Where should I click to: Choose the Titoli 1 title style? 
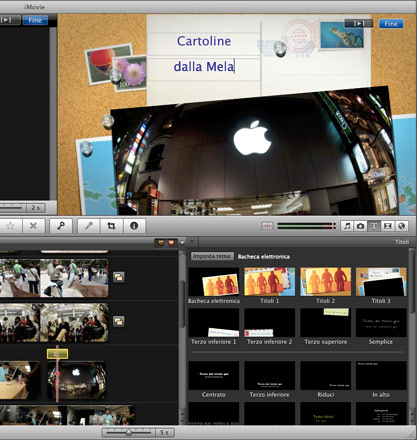pyautogui.click(x=270, y=282)
